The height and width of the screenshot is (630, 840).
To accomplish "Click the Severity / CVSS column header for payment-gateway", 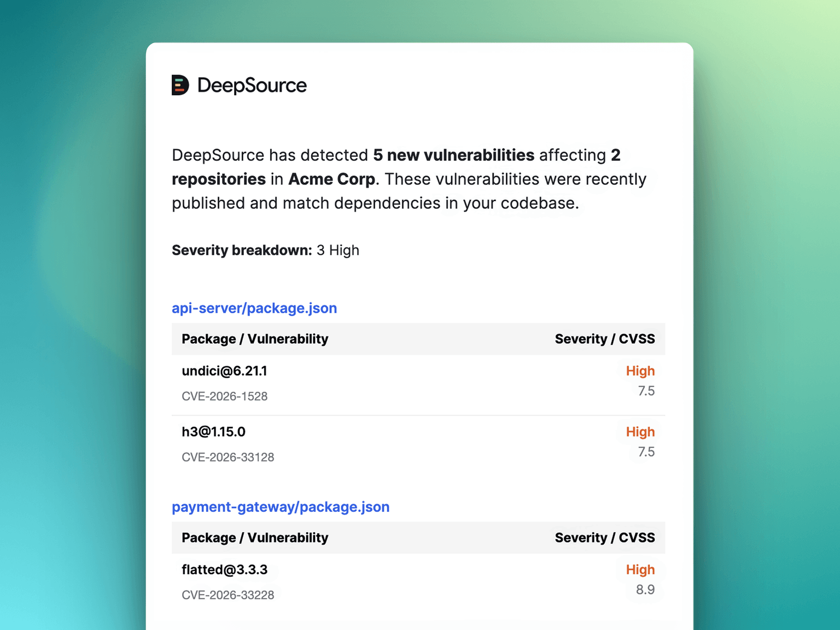I will pyautogui.click(x=604, y=538).
